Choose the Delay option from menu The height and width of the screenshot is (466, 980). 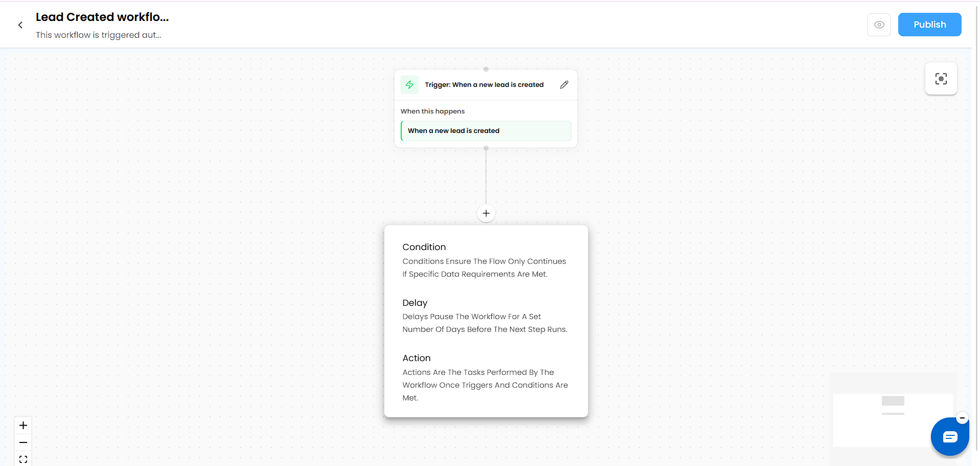pos(485,316)
